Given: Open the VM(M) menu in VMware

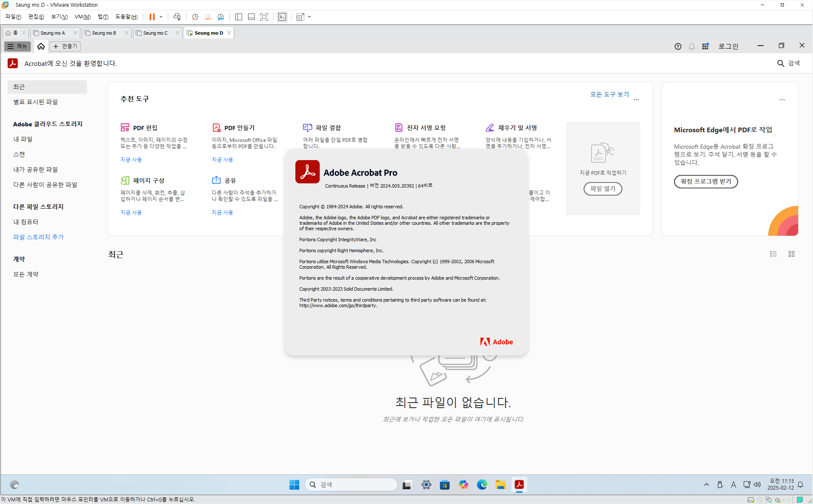Looking at the screenshot, I should (x=82, y=17).
